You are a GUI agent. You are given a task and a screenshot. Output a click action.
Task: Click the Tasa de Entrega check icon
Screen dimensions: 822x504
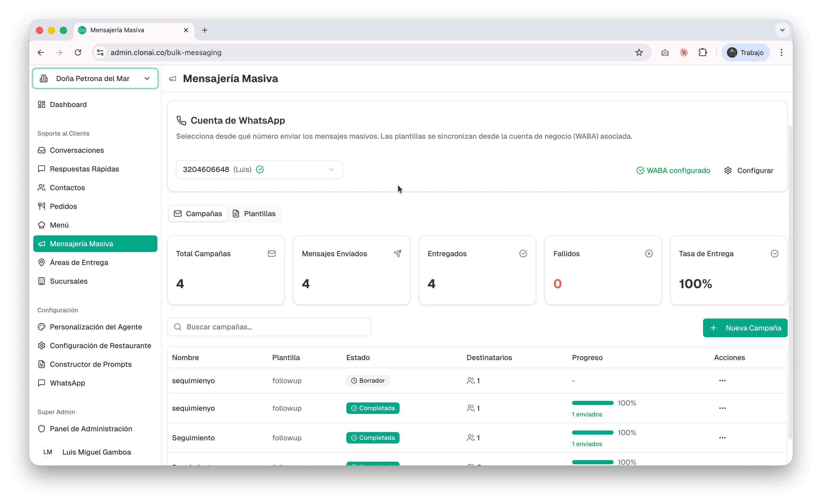(x=775, y=254)
